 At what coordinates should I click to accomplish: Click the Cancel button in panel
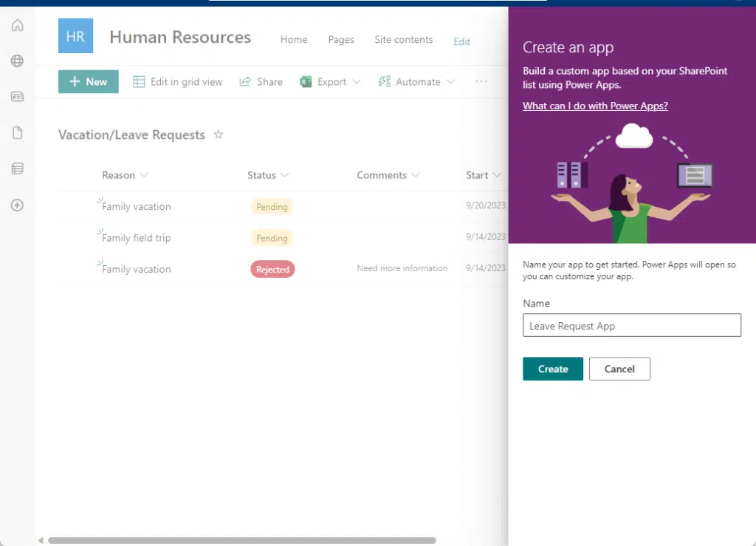(x=619, y=369)
